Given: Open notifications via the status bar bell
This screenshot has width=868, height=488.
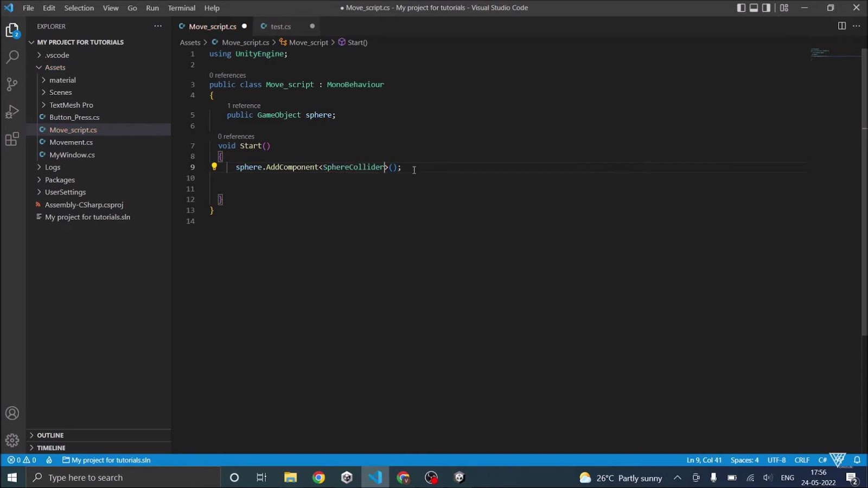Looking at the screenshot, I should coord(857,460).
